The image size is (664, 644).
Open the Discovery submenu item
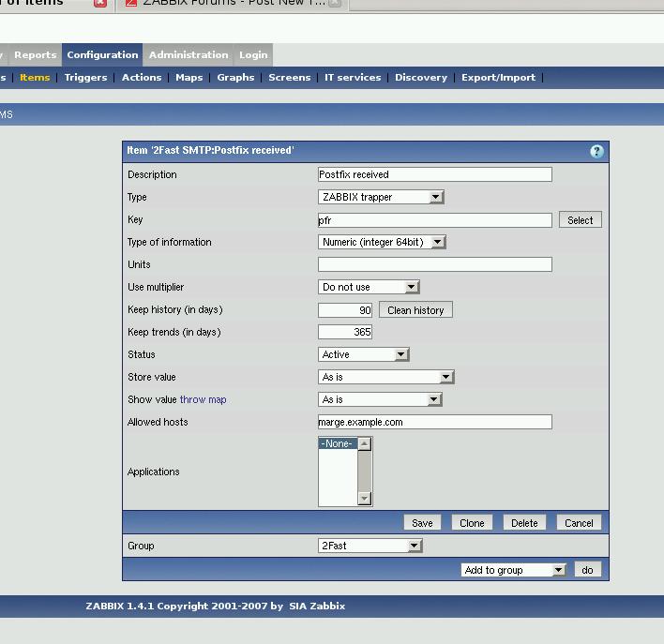[420, 77]
